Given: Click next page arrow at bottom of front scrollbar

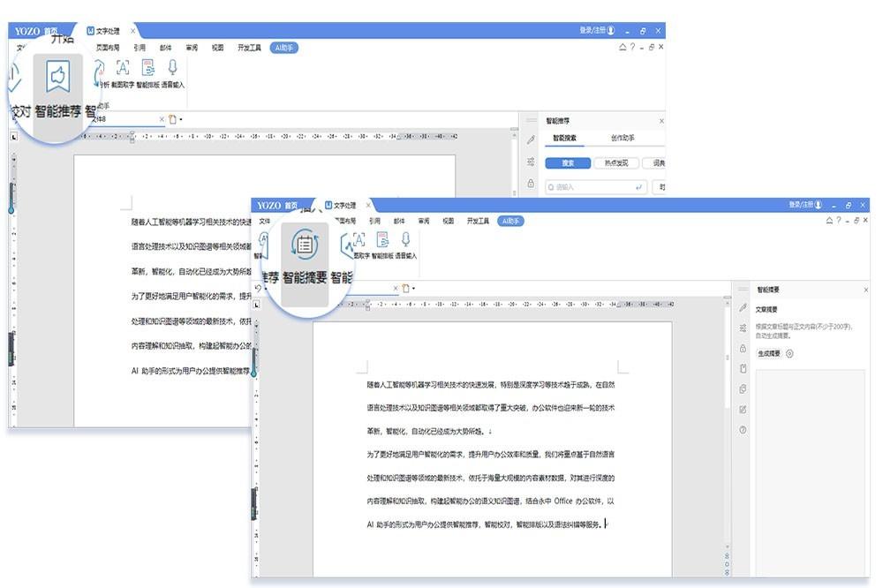Looking at the screenshot, I should pyautogui.click(x=727, y=572).
